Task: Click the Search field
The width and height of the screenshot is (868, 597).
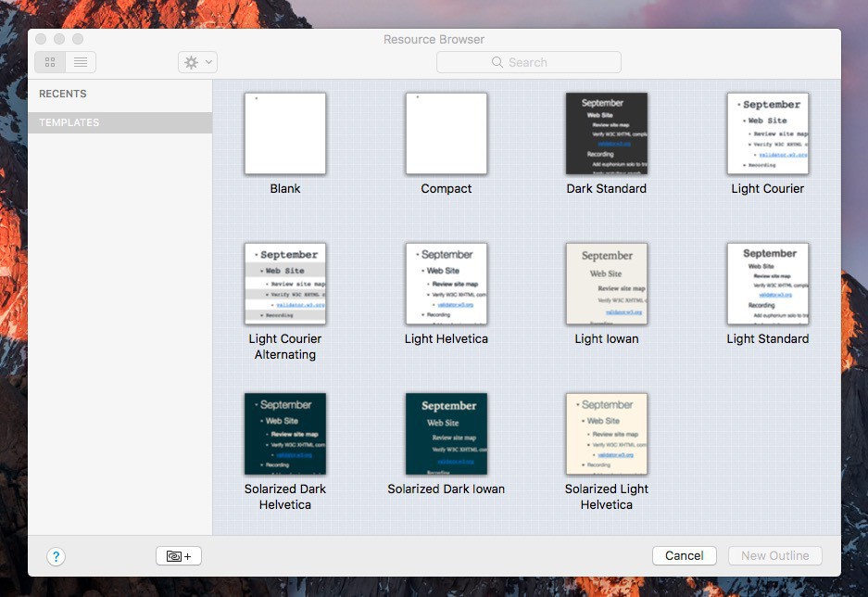Action: [x=528, y=62]
